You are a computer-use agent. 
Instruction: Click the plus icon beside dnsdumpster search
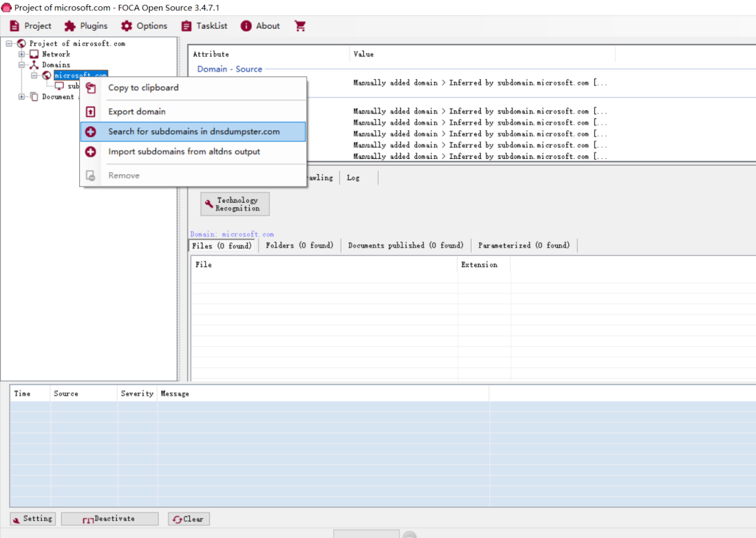tap(90, 132)
